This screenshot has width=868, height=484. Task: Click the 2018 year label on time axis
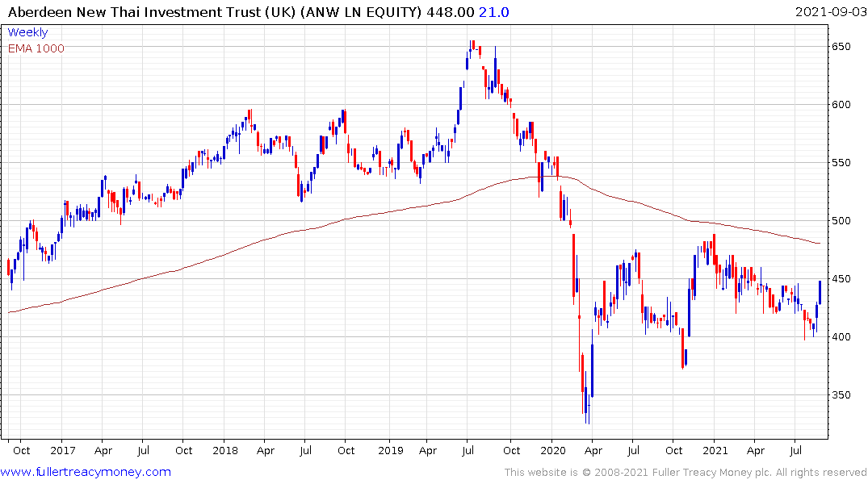point(225,450)
